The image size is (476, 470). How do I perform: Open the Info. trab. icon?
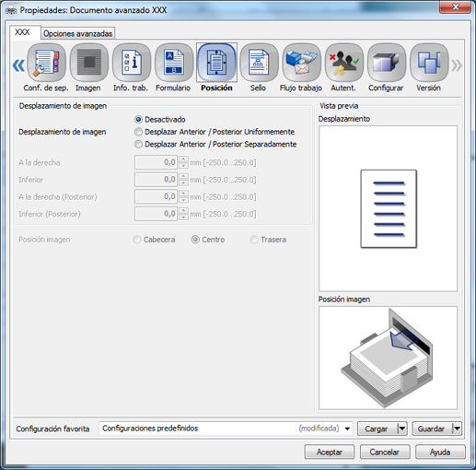point(132,63)
